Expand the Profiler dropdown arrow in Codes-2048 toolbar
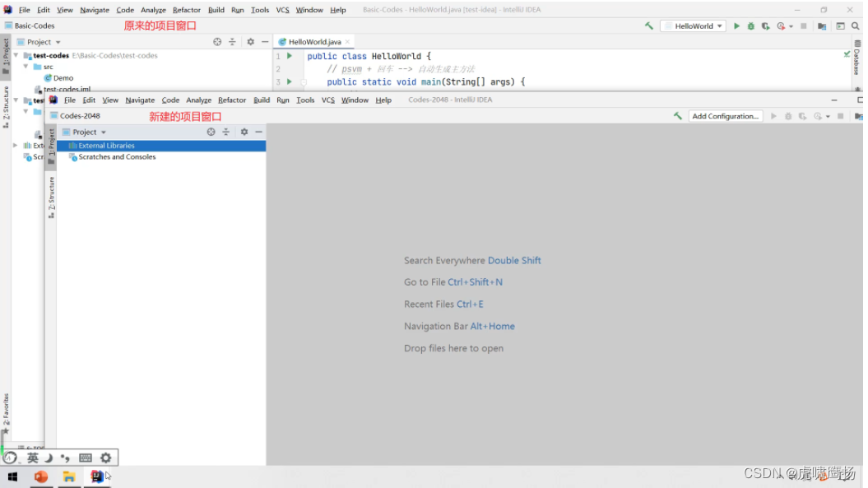The image size is (868, 488). point(828,116)
